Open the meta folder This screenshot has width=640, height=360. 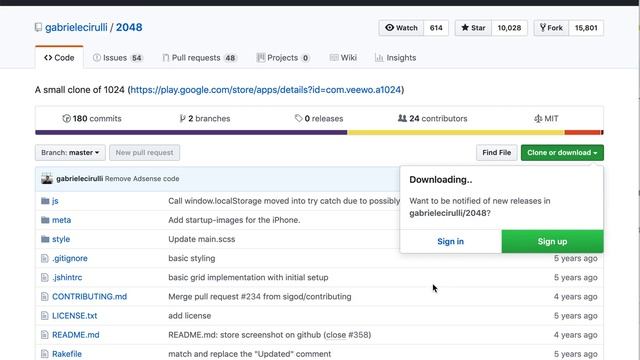(62, 220)
